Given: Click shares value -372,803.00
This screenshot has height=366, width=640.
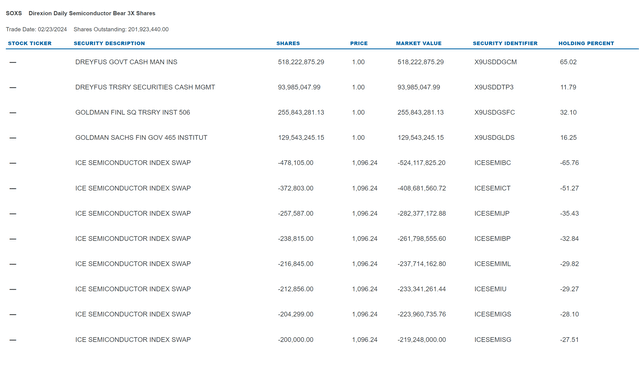Looking at the screenshot, I should 296,189.
